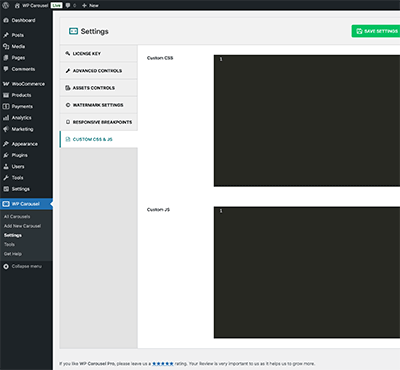Viewport: 400px width, 370px height.
Task: Click the Media icon in sidebar
Action: pyautogui.click(x=6, y=46)
